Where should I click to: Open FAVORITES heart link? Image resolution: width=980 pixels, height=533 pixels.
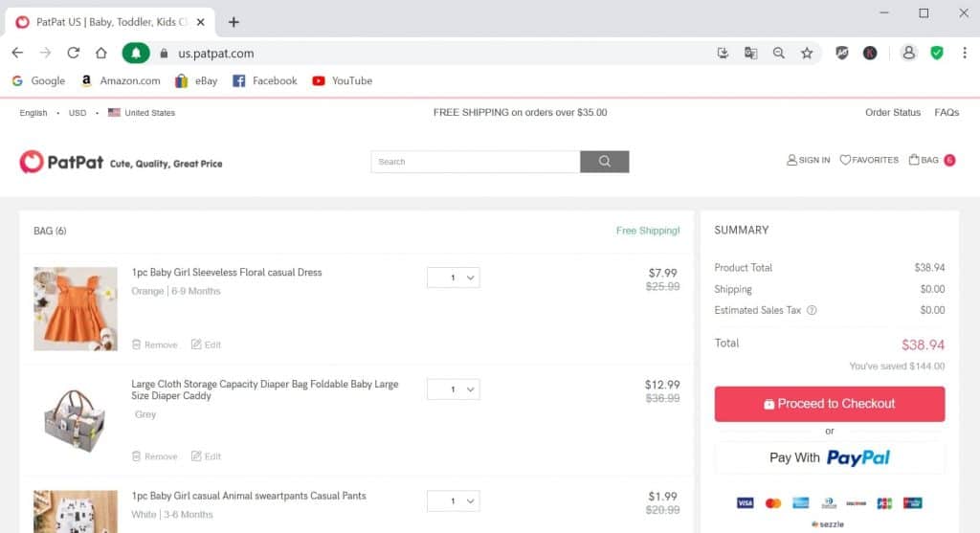point(869,160)
